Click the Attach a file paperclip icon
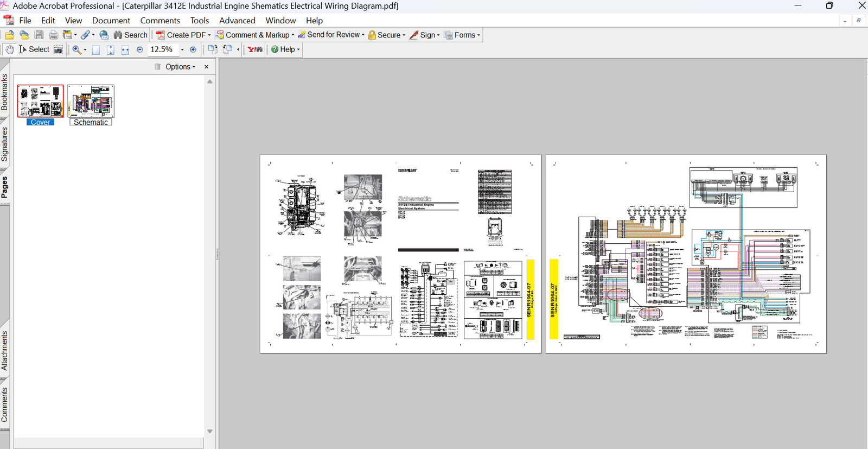Image resolution: width=868 pixels, height=449 pixels. pyautogui.click(x=86, y=35)
